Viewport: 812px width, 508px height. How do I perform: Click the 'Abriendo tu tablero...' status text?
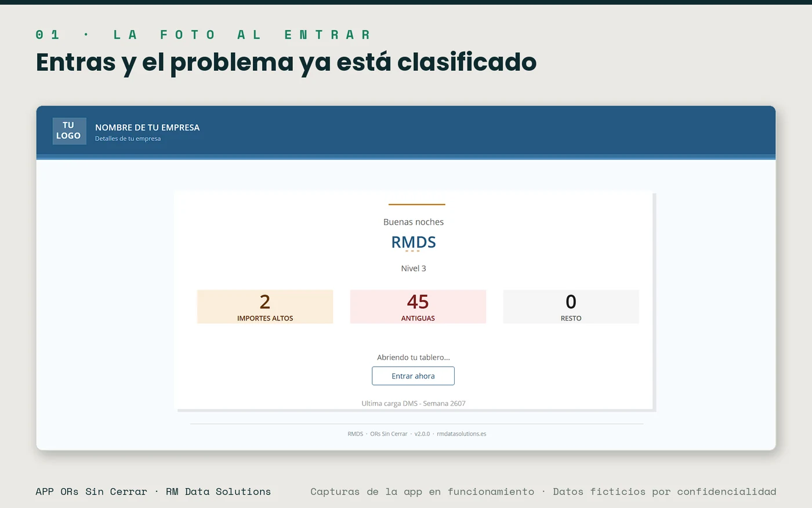pyautogui.click(x=414, y=357)
